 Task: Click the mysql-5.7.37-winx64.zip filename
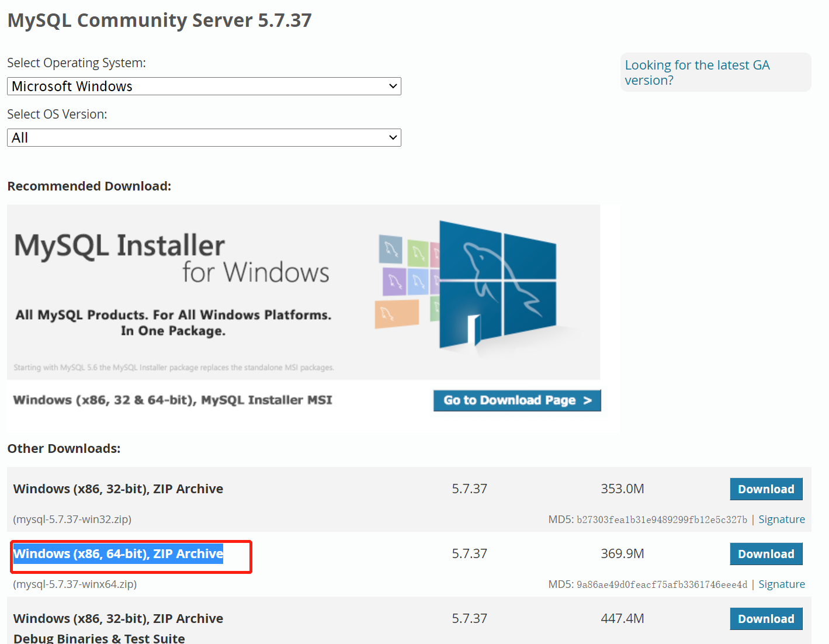(75, 584)
